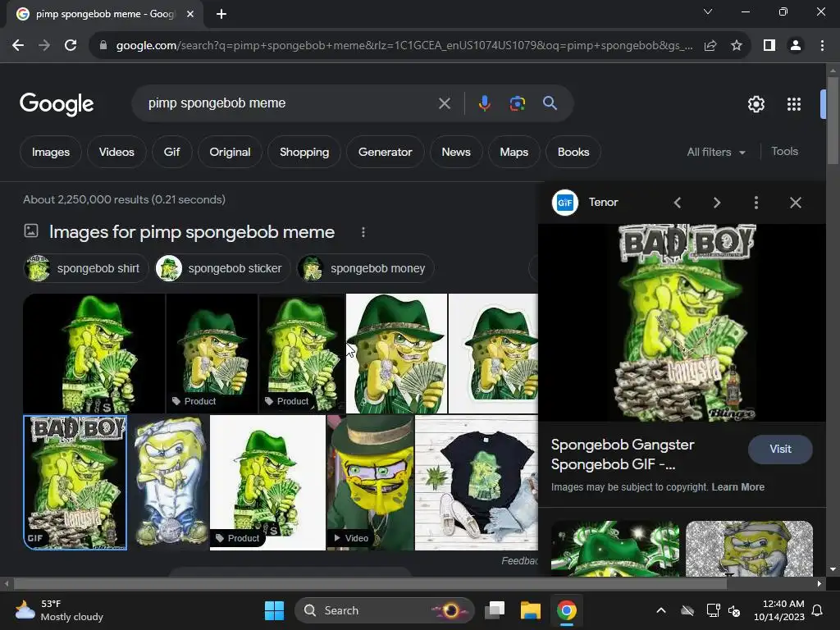The width and height of the screenshot is (840, 630).
Task: Click the spongebob money suggestion chip
Action: click(365, 268)
